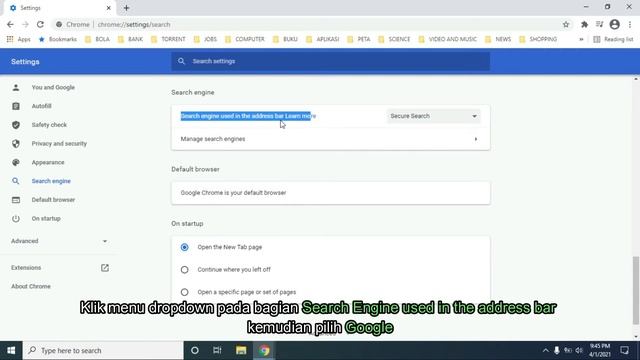Open Default browser in sidebar
The height and width of the screenshot is (360, 640).
(x=53, y=200)
